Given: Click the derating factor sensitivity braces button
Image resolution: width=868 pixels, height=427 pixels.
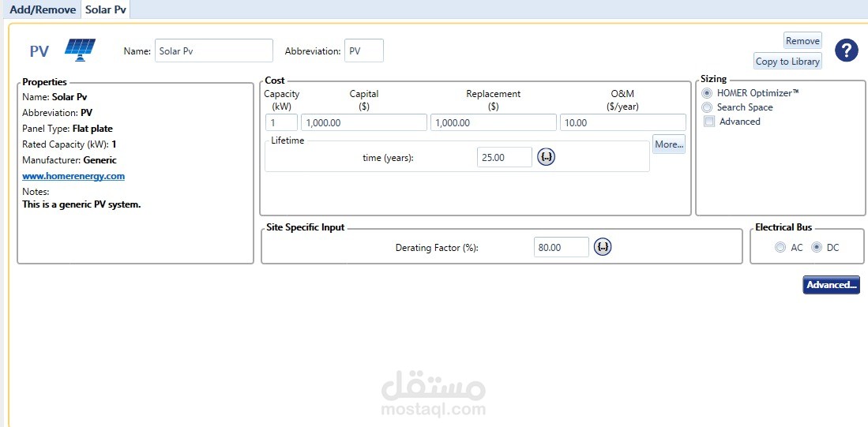Looking at the screenshot, I should click(x=603, y=247).
